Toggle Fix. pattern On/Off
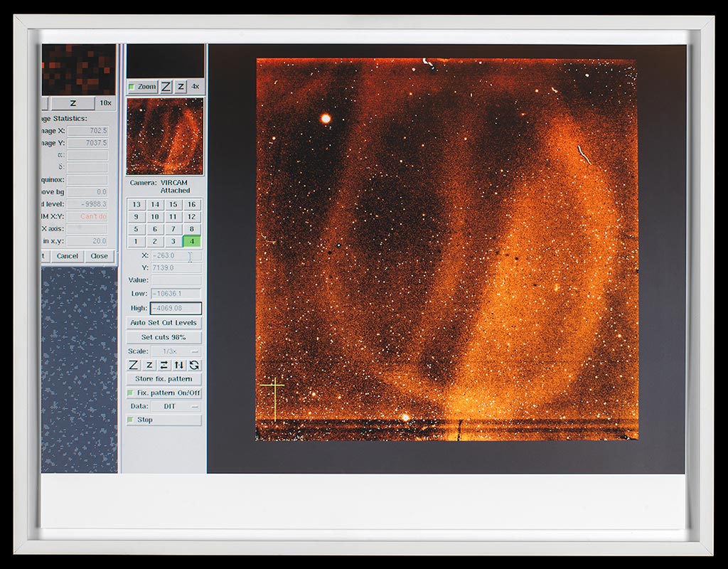728x569 pixels. [164, 393]
